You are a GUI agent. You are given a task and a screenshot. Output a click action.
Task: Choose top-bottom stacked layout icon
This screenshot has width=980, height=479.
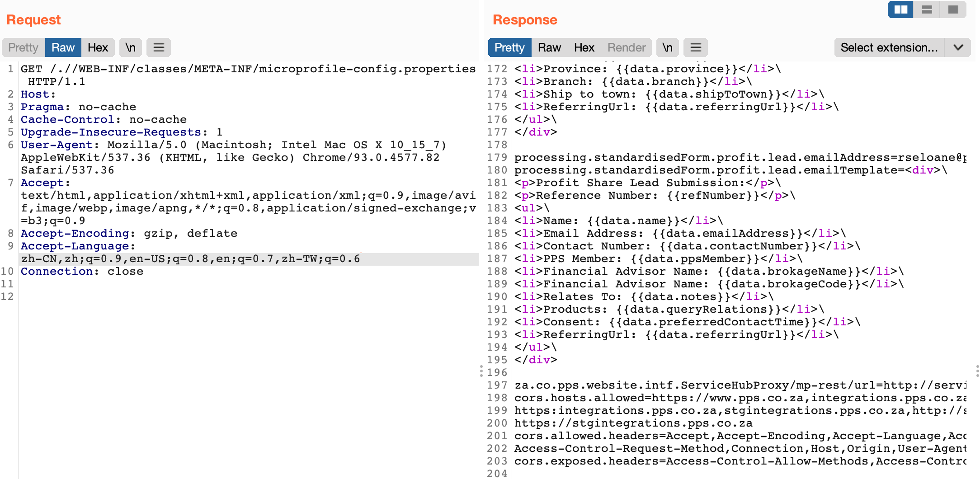[927, 9]
